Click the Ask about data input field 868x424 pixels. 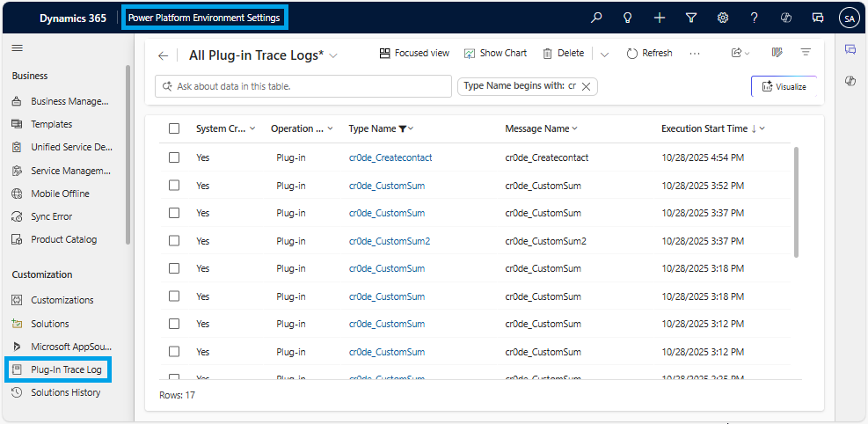pos(303,86)
